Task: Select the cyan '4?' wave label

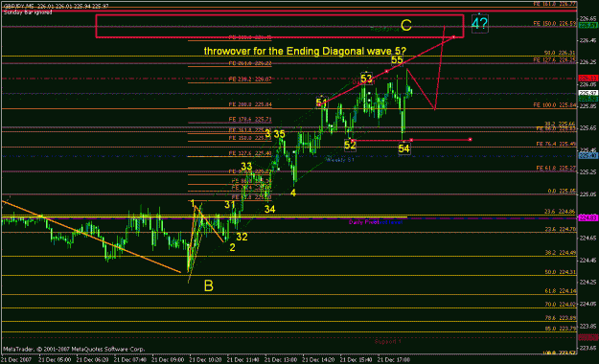Action: coord(479,24)
